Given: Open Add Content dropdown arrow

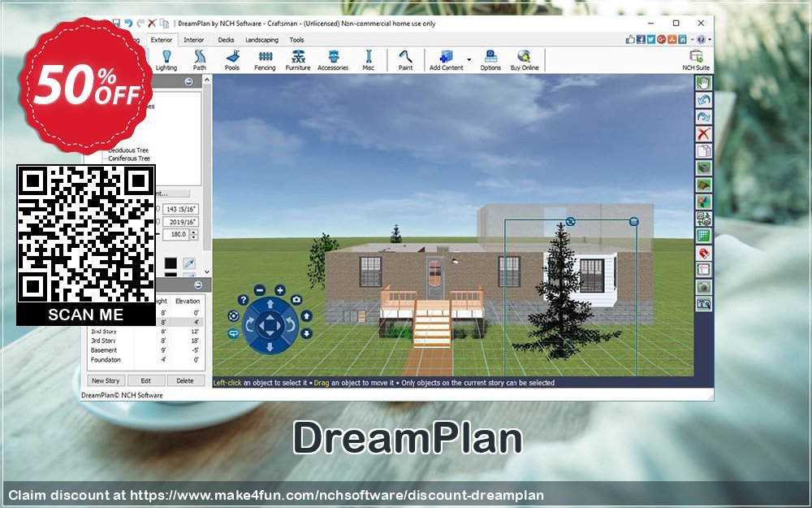Looking at the screenshot, I should 469,60.
